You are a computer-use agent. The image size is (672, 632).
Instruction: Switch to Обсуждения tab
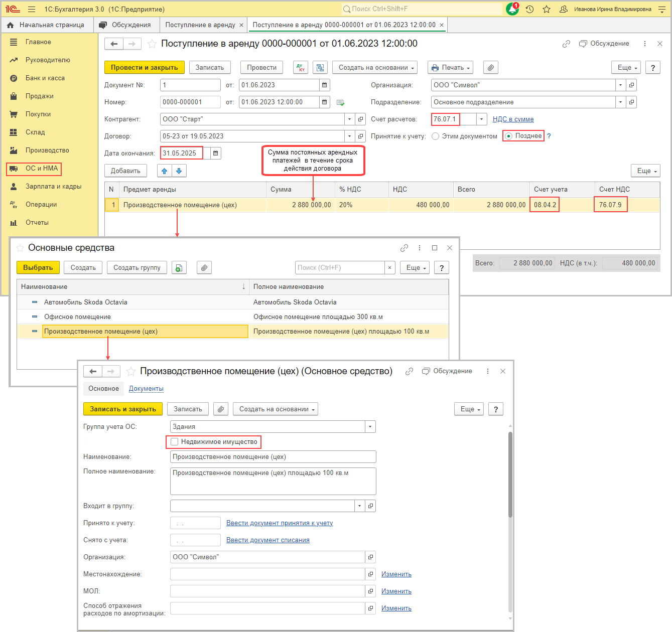[125, 25]
